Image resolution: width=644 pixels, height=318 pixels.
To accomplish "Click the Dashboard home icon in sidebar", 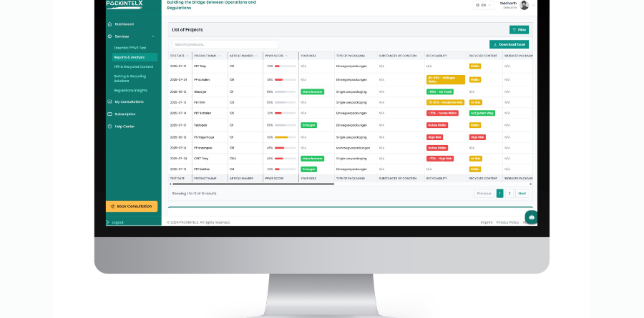I will tap(109, 24).
